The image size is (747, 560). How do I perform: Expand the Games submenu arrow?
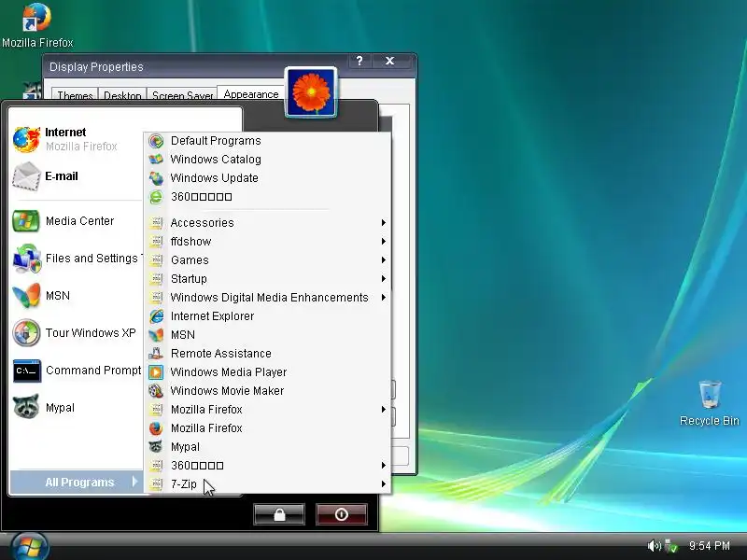(x=383, y=260)
